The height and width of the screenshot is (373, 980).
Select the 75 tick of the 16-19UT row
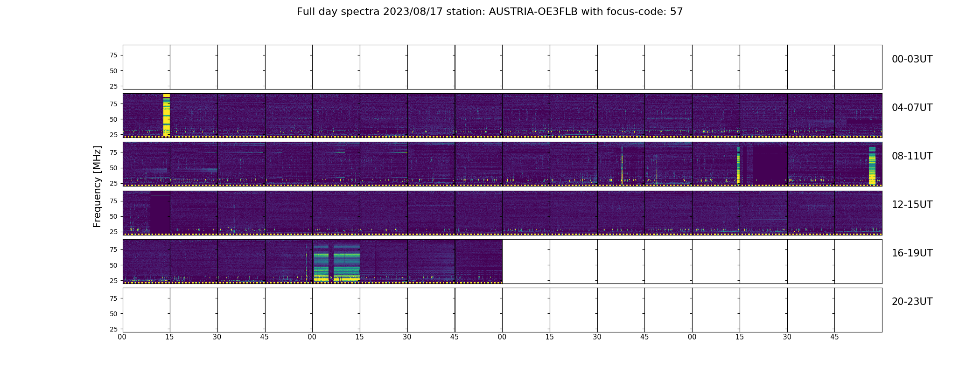(x=113, y=250)
